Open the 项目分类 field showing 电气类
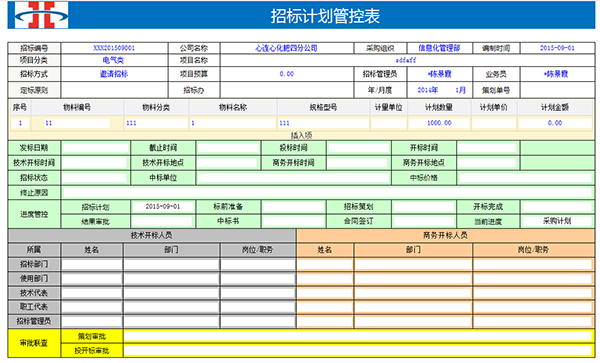Screen dimensions: 600x363 coord(114,60)
